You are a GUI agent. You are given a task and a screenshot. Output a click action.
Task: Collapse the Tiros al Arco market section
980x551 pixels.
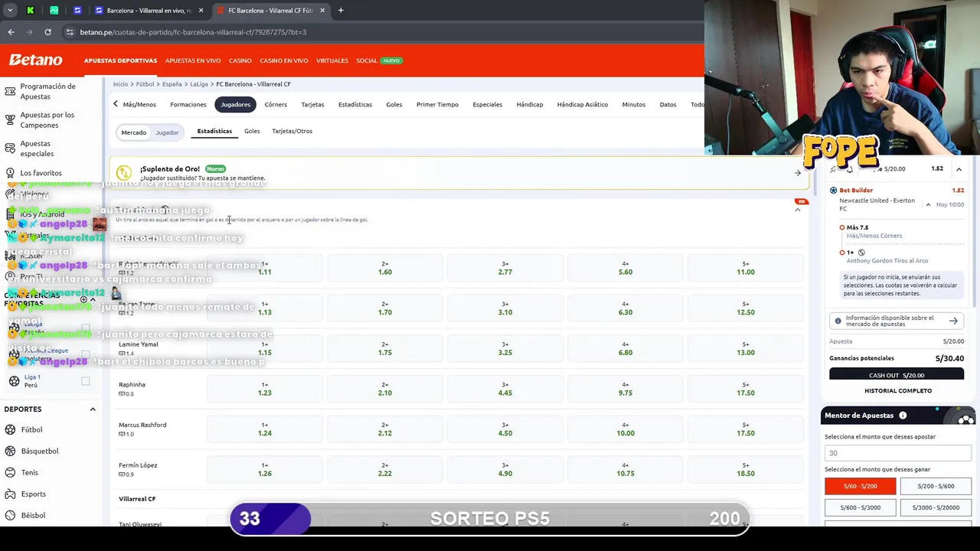pyautogui.click(x=798, y=210)
